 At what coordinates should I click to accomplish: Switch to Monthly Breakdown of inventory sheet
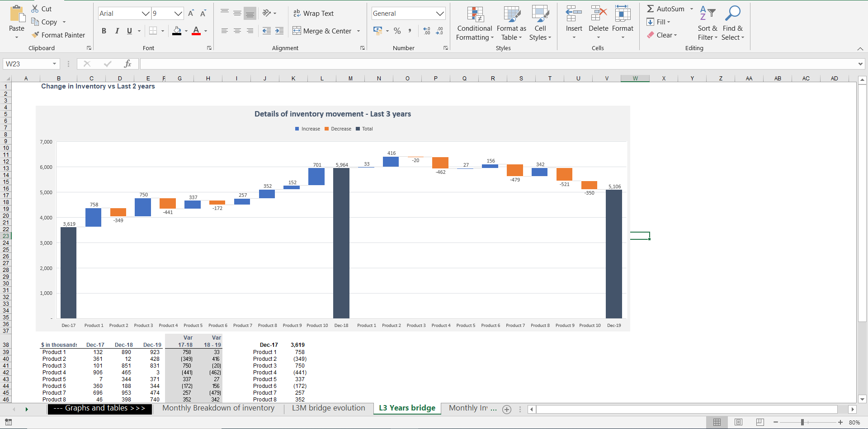[218, 408]
